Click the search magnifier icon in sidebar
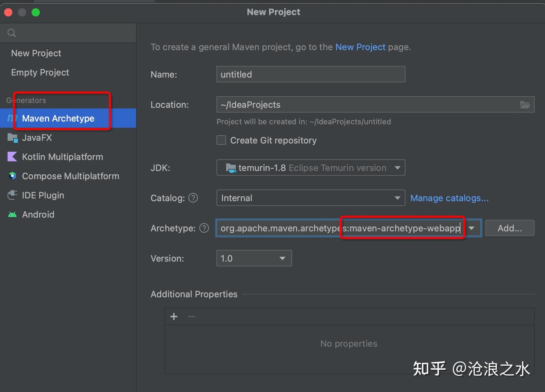 12,33
